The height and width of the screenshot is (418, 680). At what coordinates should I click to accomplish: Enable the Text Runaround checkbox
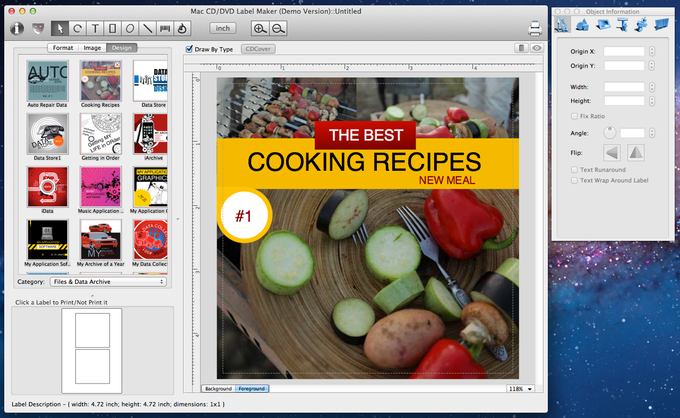click(574, 170)
